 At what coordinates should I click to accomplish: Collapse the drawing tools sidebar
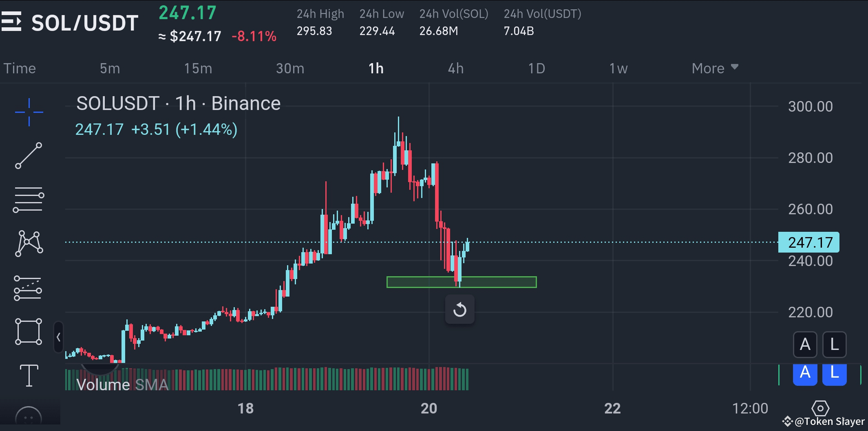coord(58,337)
